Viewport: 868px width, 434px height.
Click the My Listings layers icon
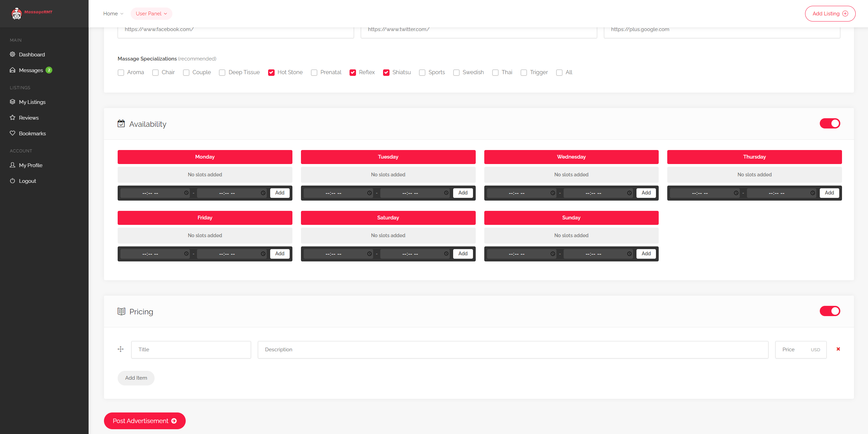(13, 102)
